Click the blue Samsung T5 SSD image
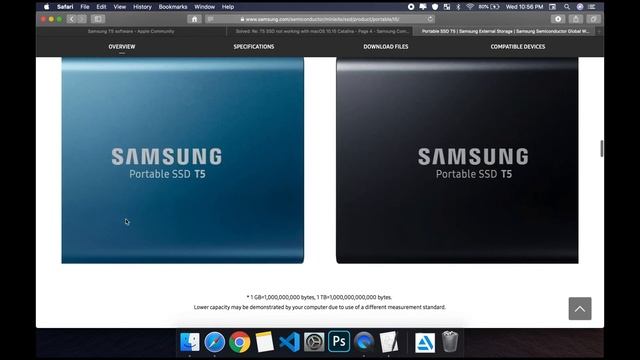This screenshot has width=640, height=360. (x=182, y=160)
